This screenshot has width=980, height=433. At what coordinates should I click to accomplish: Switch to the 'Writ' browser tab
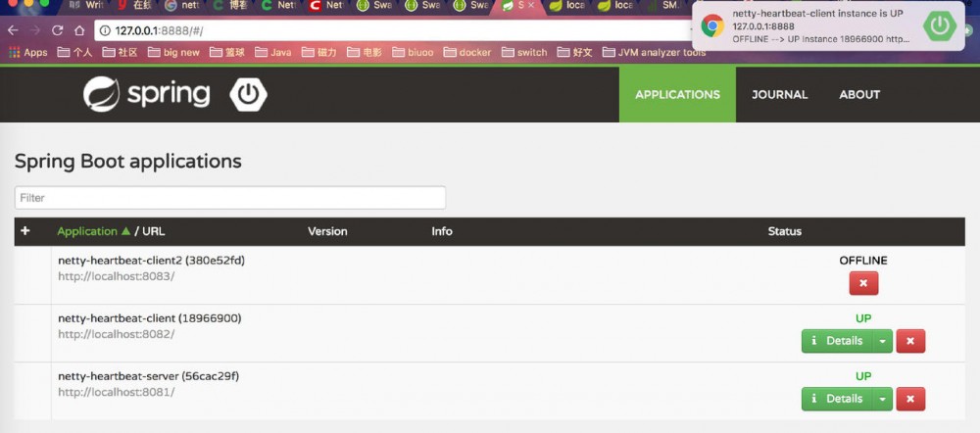(x=88, y=6)
